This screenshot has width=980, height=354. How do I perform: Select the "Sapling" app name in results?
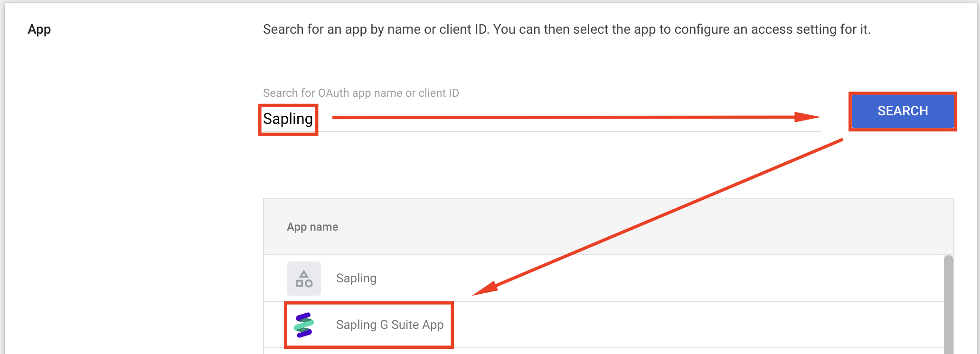(x=356, y=279)
